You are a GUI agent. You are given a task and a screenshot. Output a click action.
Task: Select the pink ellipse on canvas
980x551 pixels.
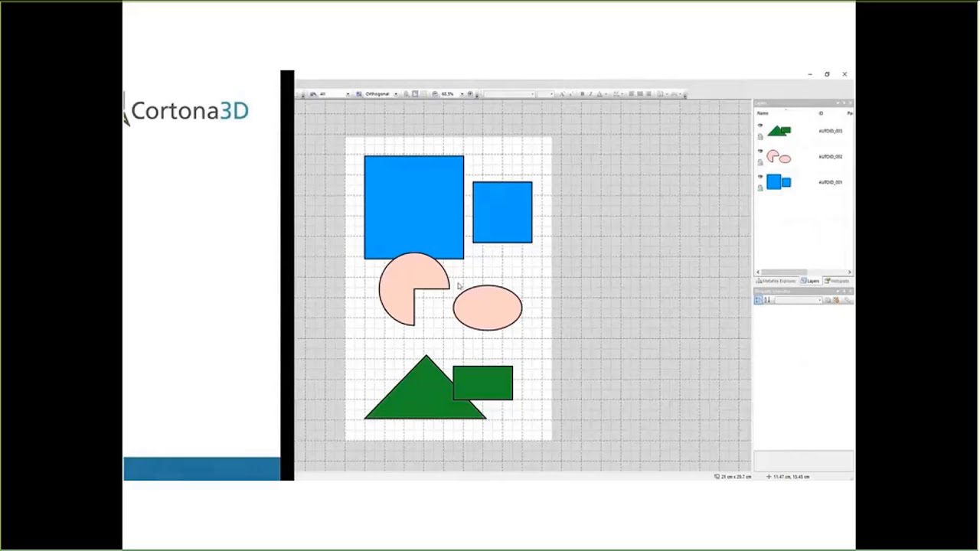[x=488, y=308]
